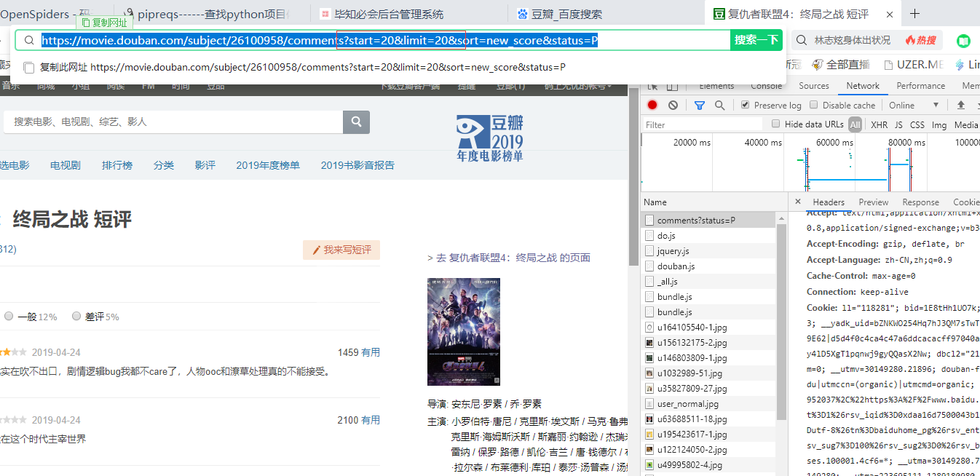
Task: Check the 复制此网址 suggestion checkbox
Action: (x=29, y=68)
